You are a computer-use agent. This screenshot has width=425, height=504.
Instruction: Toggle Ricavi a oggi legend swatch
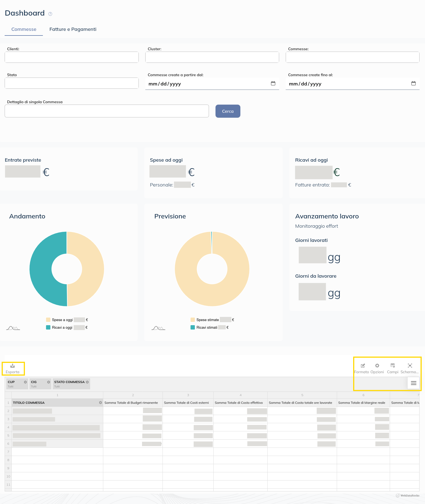(48, 327)
